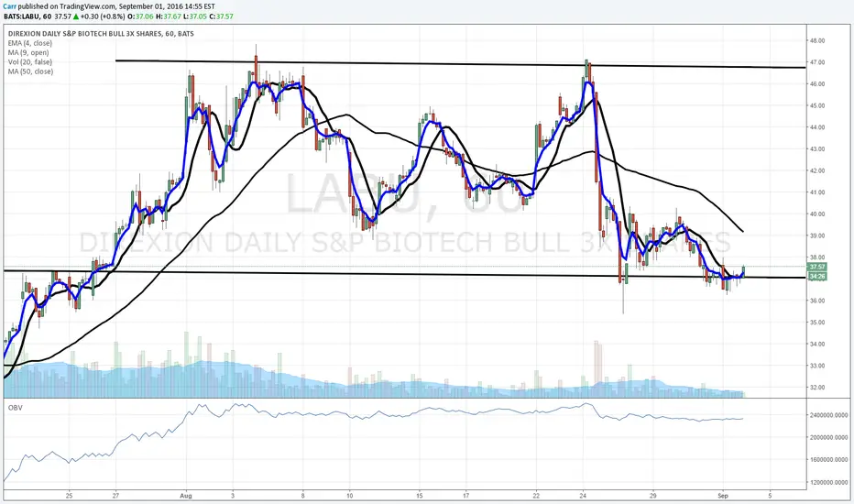Click the 44.00 price axis label

[x=817, y=127]
